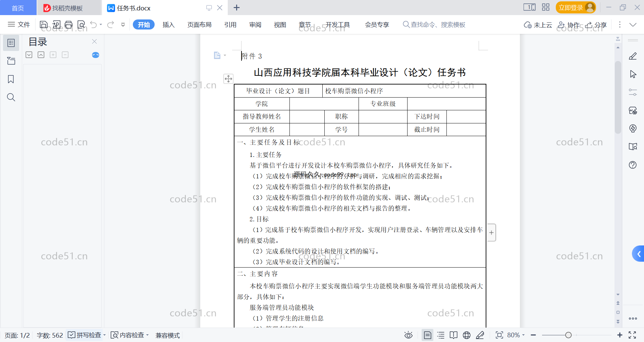Click the blue smart 目录 assistant icon

pos(96,55)
